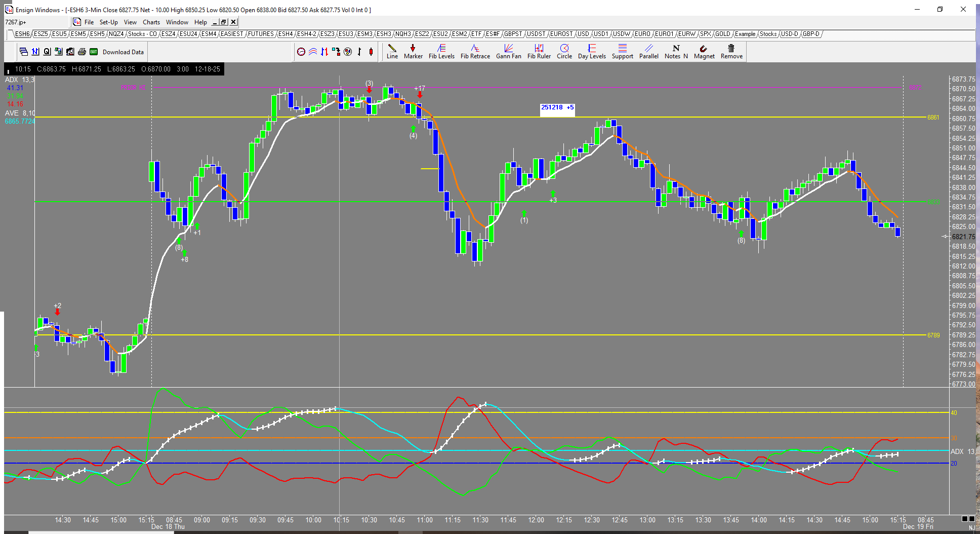Image resolution: width=980 pixels, height=534 pixels.
Task: Switch to the NQZ4 chart tab
Action: [x=116, y=34]
